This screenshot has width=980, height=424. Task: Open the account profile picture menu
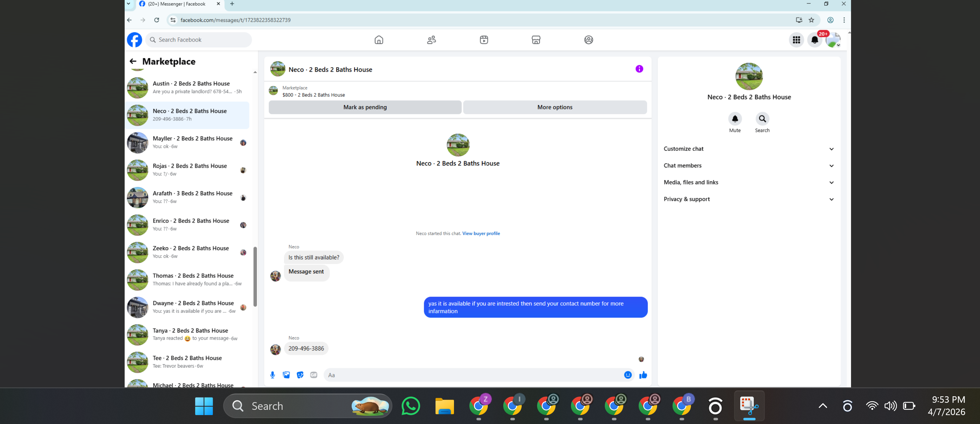click(833, 40)
